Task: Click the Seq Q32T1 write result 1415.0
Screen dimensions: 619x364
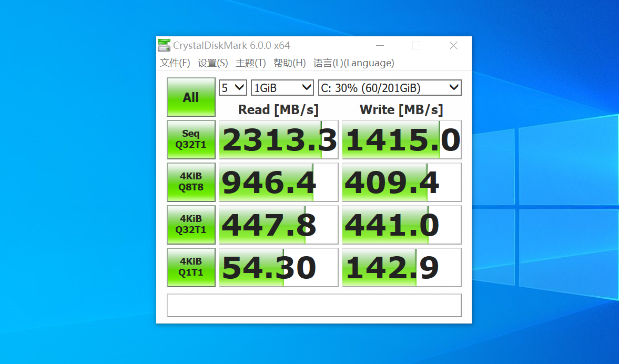Action: tap(401, 140)
